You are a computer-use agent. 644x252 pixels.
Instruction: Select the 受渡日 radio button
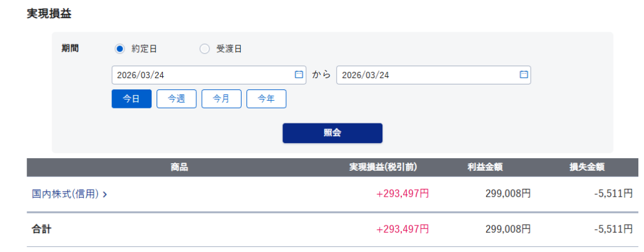[x=204, y=49]
